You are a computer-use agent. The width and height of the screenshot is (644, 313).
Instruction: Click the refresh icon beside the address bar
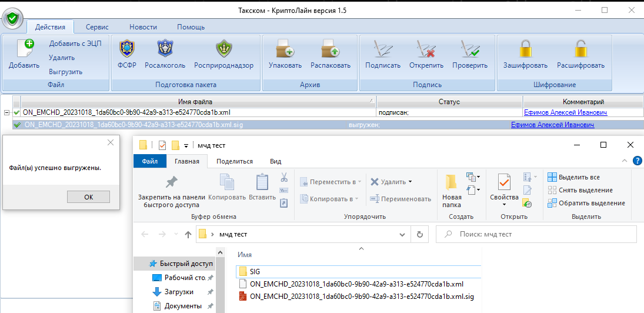click(x=420, y=235)
